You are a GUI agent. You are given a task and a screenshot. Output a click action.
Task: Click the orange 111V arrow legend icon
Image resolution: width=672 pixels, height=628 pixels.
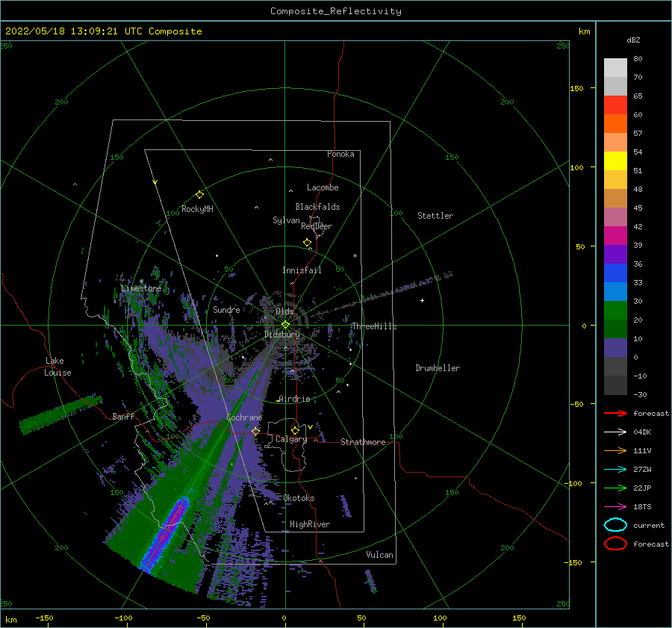tap(615, 450)
